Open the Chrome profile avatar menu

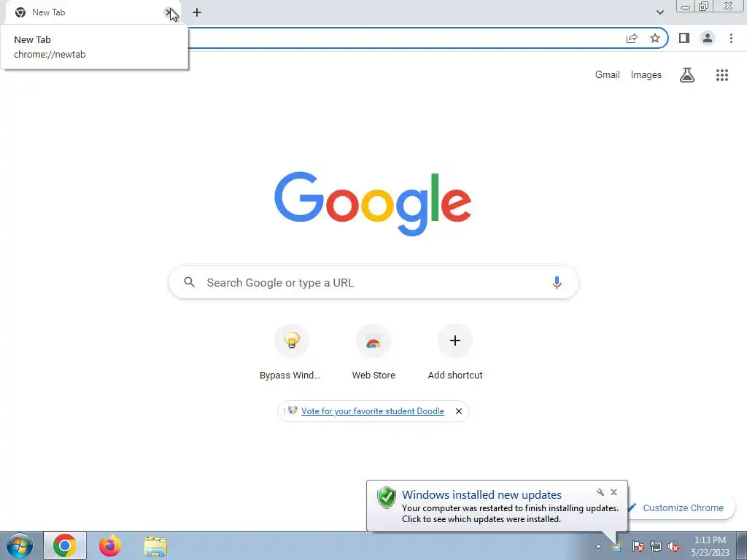[708, 38]
